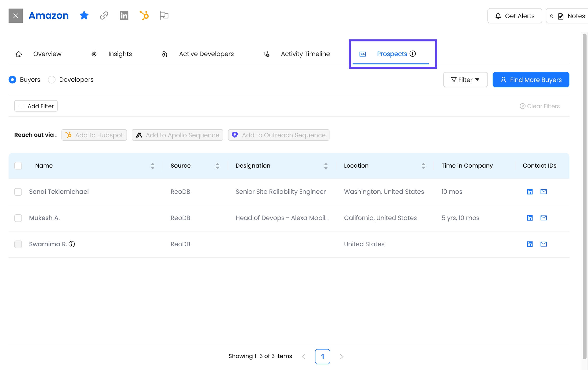The image size is (588, 370).
Task: Open Amazon's LinkedIn page icon in header
Action: (x=124, y=16)
